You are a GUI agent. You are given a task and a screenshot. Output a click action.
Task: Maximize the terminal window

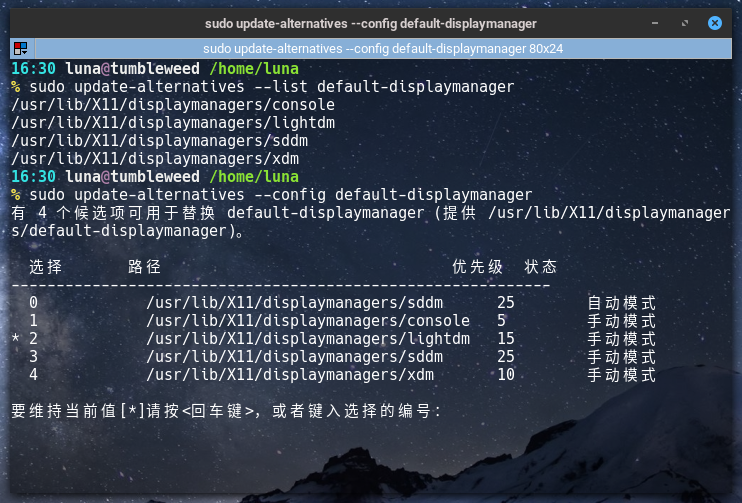click(685, 23)
